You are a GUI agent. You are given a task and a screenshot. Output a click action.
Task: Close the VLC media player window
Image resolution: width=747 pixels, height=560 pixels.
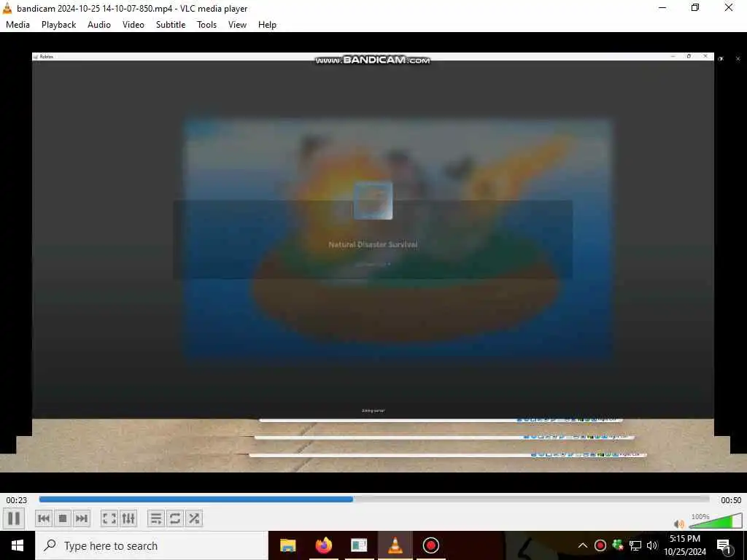click(729, 8)
